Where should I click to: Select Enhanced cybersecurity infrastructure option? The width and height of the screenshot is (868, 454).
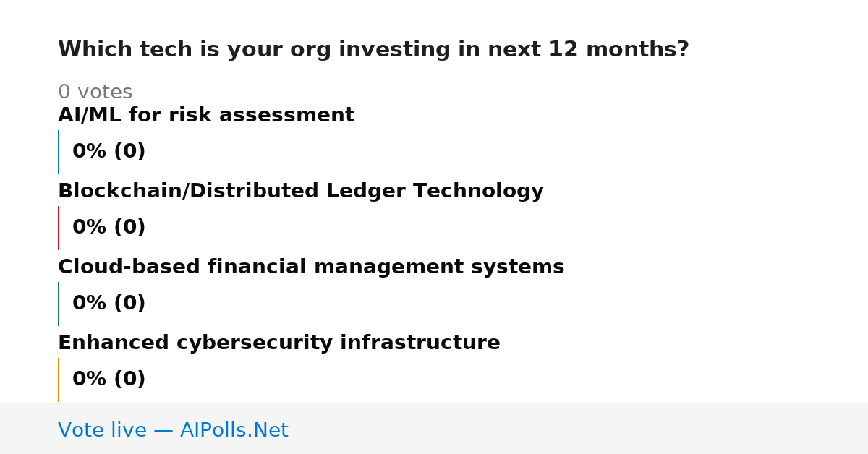(x=279, y=343)
